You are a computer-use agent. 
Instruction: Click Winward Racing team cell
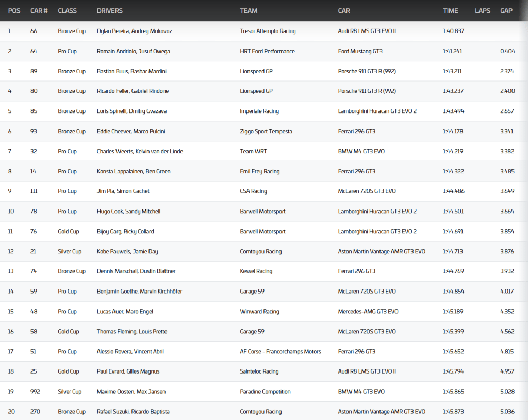click(x=260, y=312)
